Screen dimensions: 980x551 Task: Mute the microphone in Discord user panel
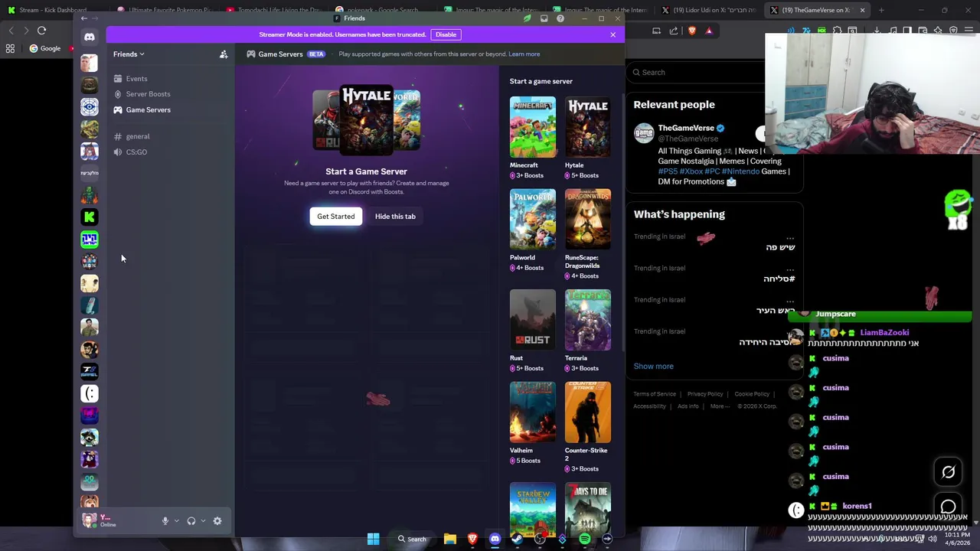[165, 521]
